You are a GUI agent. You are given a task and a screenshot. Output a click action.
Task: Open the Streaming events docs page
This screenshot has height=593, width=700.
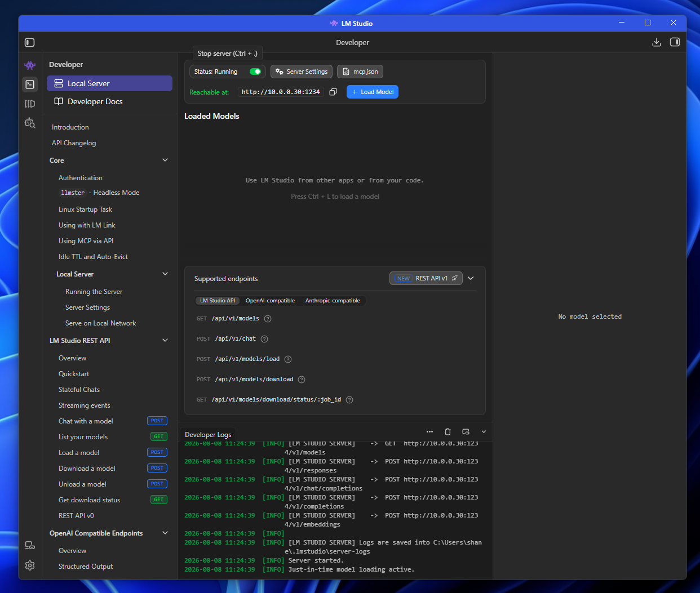(x=85, y=405)
